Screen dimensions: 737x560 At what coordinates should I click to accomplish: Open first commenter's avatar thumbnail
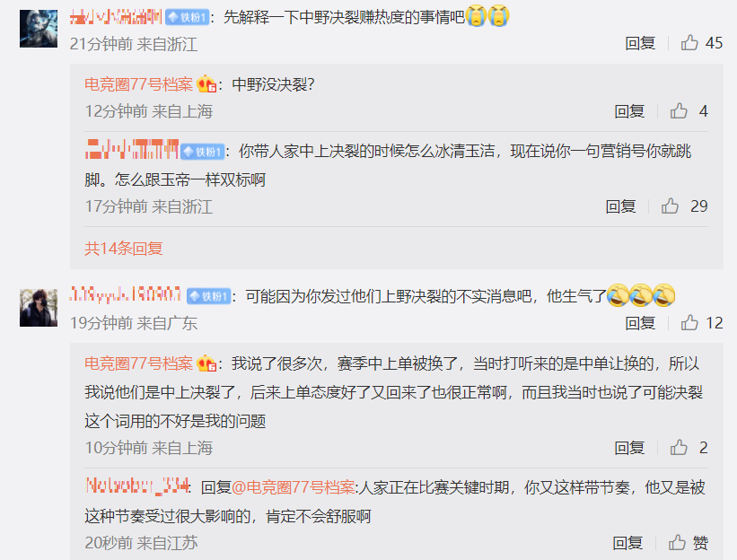[x=39, y=29]
